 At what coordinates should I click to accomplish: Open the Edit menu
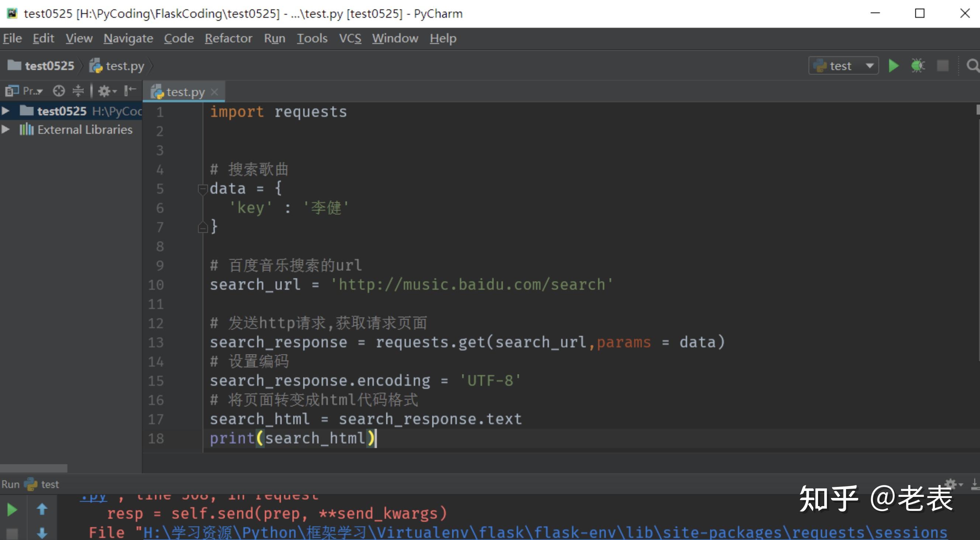tap(44, 38)
